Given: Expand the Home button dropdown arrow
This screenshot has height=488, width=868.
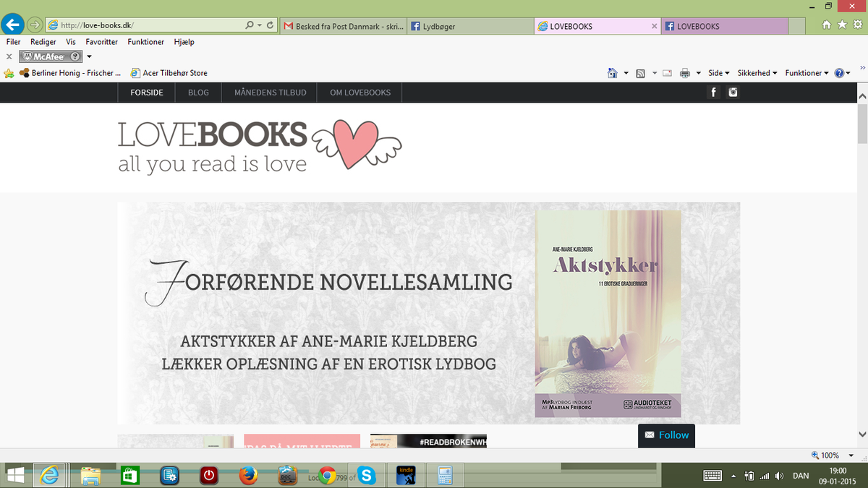Looking at the screenshot, I should (626, 73).
